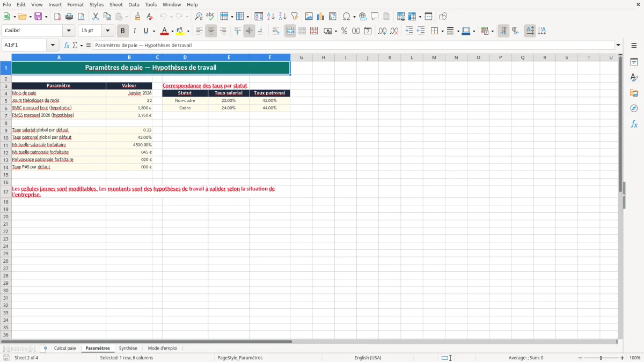The height and width of the screenshot is (362, 644).
Task: Open the Function Wizard beside the formula bar
Action: pyautogui.click(x=67, y=45)
